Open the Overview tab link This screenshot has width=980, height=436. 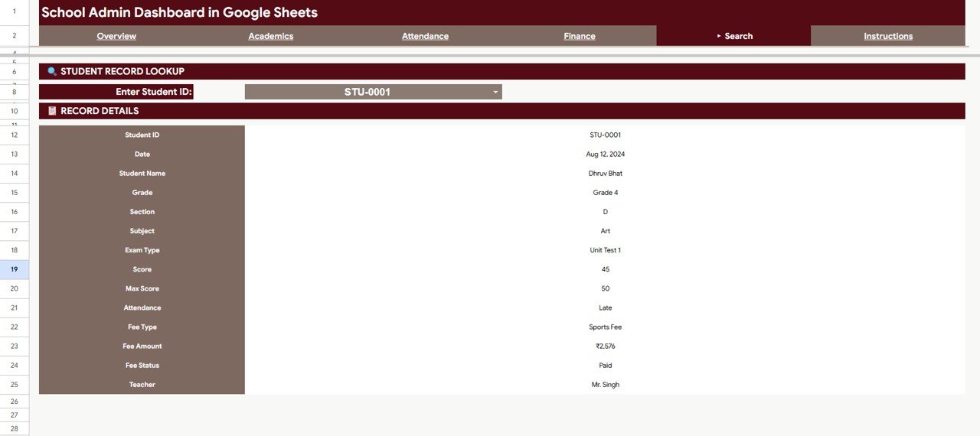(116, 36)
